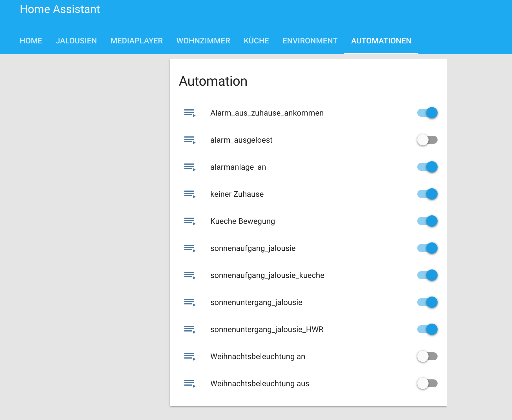The image size is (512, 420).
Task: Trigger the sonnenuntergang_jalousie automation icon
Action: tap(189, 302)
